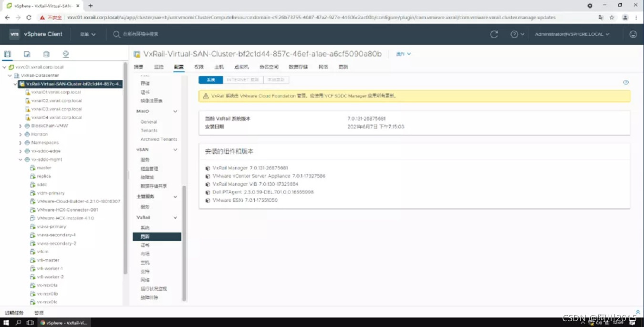
Task: Open the Administrator@VSPHERE.LOCAL user dropdown
Action: (572, 34)
